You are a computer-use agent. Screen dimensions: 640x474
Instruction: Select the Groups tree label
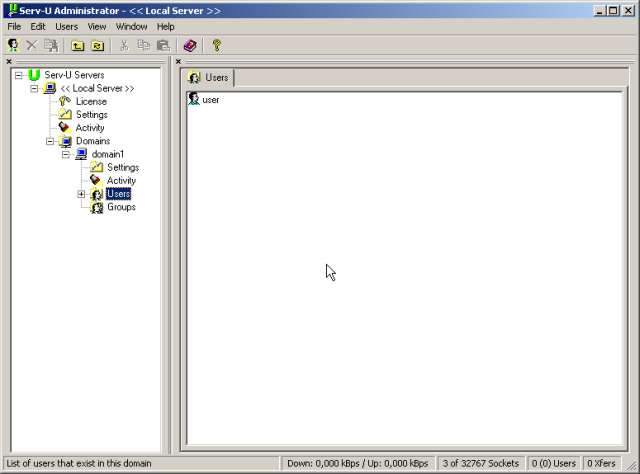[x=121, y=207]
